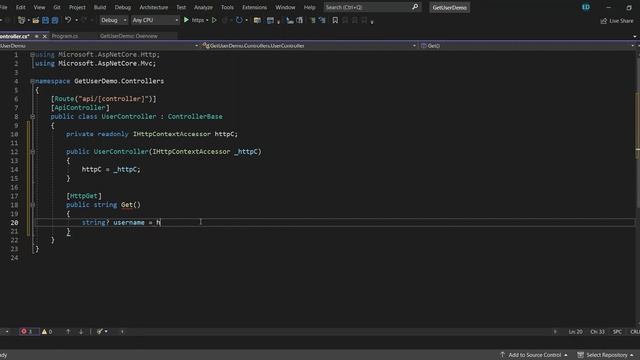Switch to the Program.cs tab

pyautogui.click(x=64, y=36)
